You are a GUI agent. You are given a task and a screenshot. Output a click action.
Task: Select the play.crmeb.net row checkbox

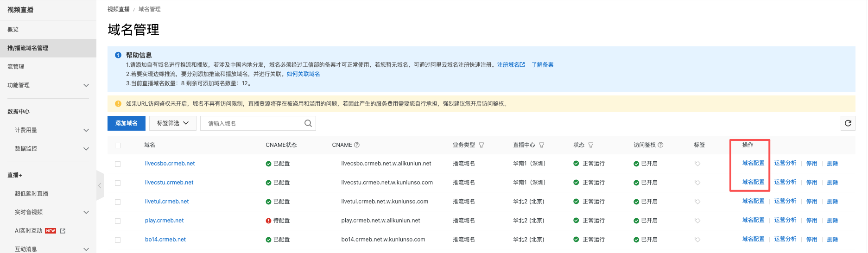tap(118, 221)
